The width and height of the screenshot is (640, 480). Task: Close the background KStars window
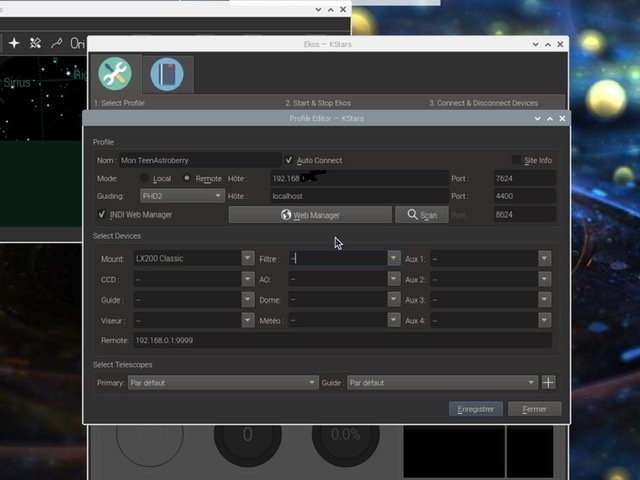[343, 9]
